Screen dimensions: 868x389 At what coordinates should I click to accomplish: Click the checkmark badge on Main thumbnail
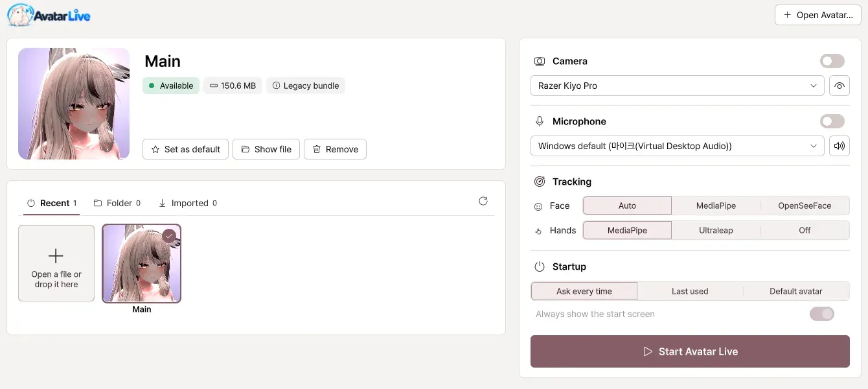tap(169, 237)
